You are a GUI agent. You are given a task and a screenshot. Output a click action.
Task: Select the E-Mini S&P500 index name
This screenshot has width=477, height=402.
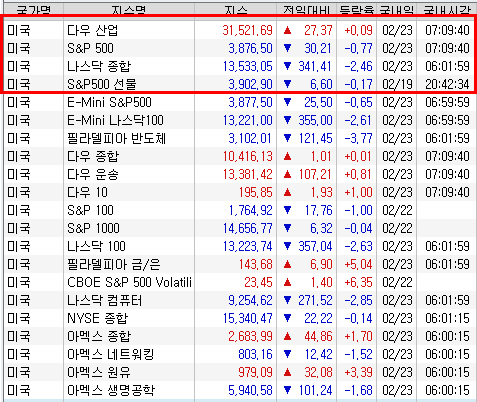109,102
